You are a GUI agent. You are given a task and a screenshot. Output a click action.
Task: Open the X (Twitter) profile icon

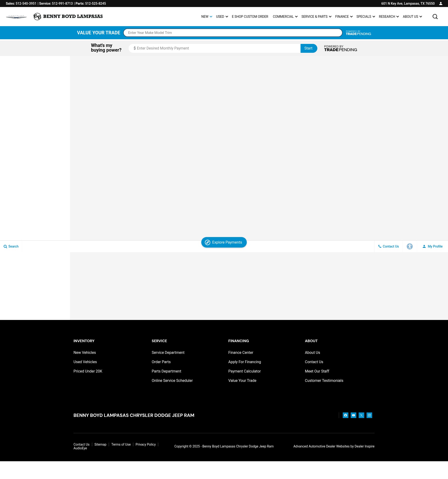tap(361, 415)
